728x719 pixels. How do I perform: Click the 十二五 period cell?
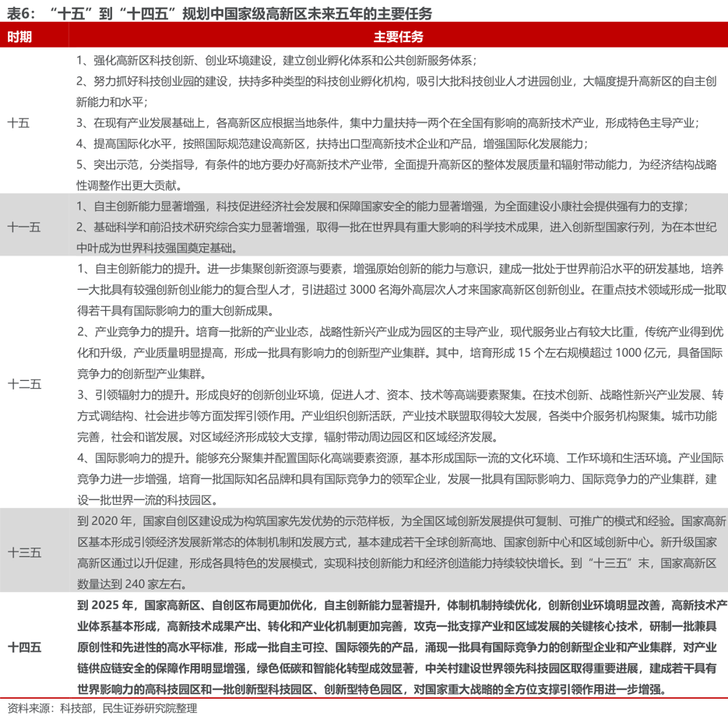(x=25, y=384)
